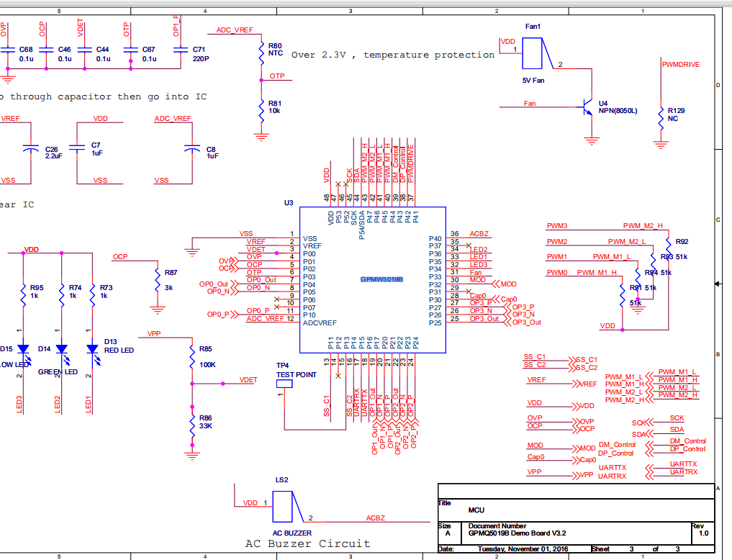Viewport: 732px width, 560px height.
Task: Click the R73 1k resistor label
Action: coord(106,292)
